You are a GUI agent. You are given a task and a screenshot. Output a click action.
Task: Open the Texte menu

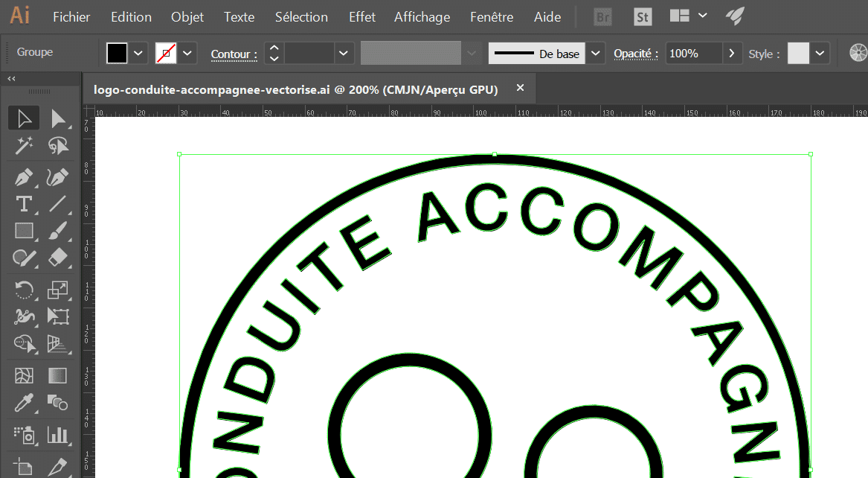pos(239,17)
